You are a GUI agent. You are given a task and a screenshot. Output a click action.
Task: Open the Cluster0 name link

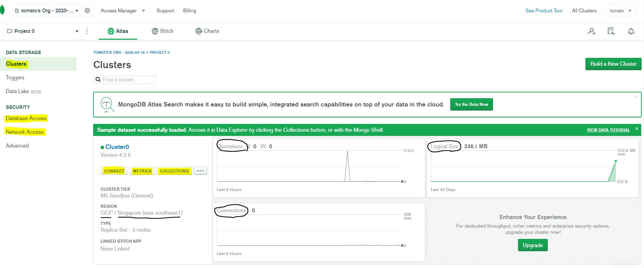click(117, 147)
